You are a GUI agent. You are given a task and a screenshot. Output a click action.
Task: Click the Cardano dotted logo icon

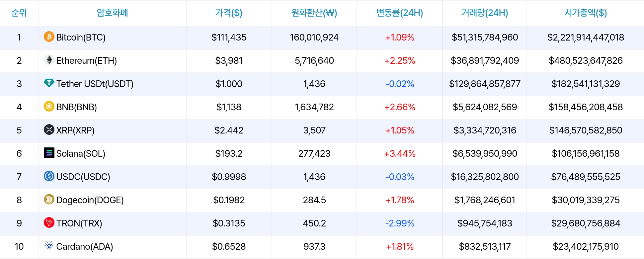(49, 246)
